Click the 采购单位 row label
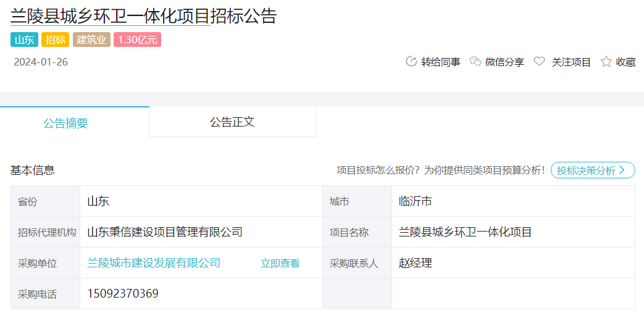The image size is (644, 313). 37,263
